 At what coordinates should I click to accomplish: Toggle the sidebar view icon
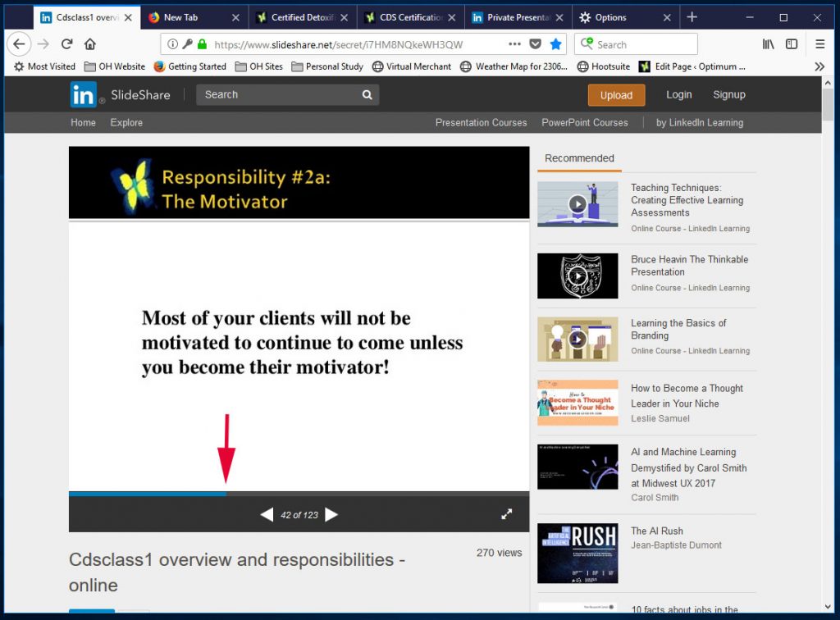(x=791, y=43)
